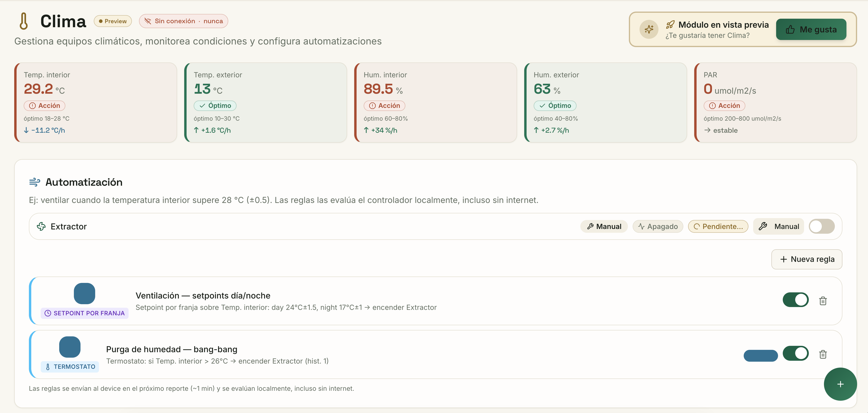Image resolution: width=868 pixels, height=413 pixels.
Task: Click the Apagado status chip
Action: pyautogui.click(x=658, y=226)
